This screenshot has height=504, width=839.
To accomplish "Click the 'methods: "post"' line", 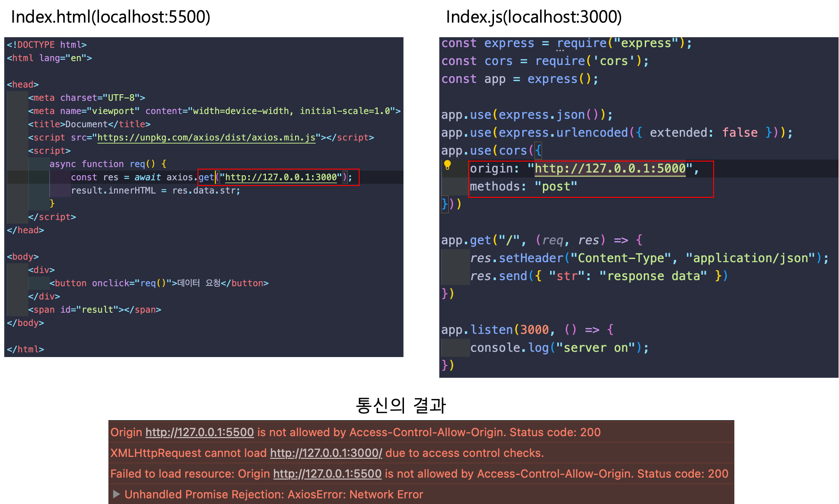I will pyautogui.click(x=524, y=187).
